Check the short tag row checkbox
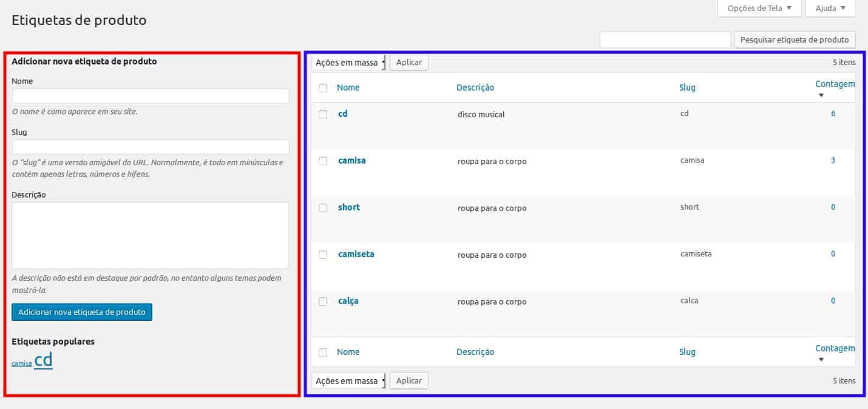The image size is (868, 409). pyautogui.click(x=323, y=208)
